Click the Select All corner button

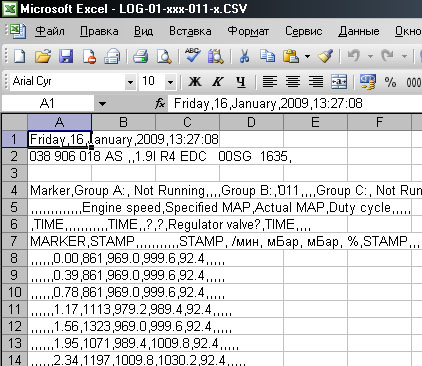click(x=14, y=122)
